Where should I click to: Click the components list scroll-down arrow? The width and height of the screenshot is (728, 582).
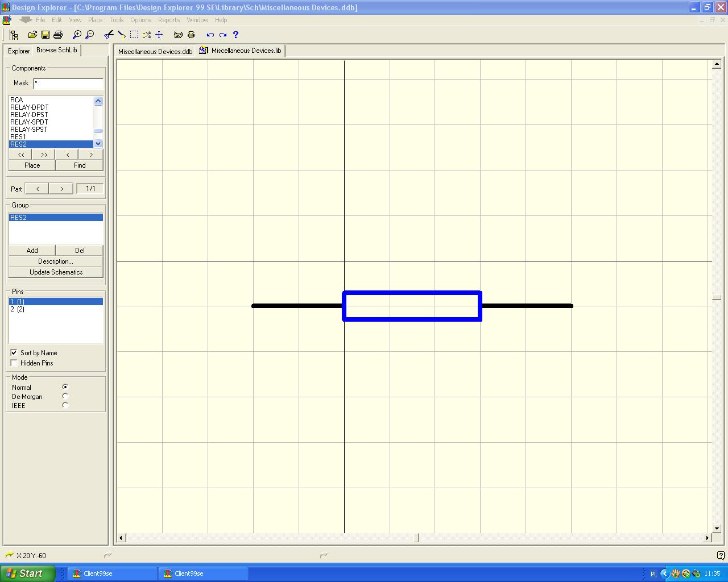pos(98,144)
